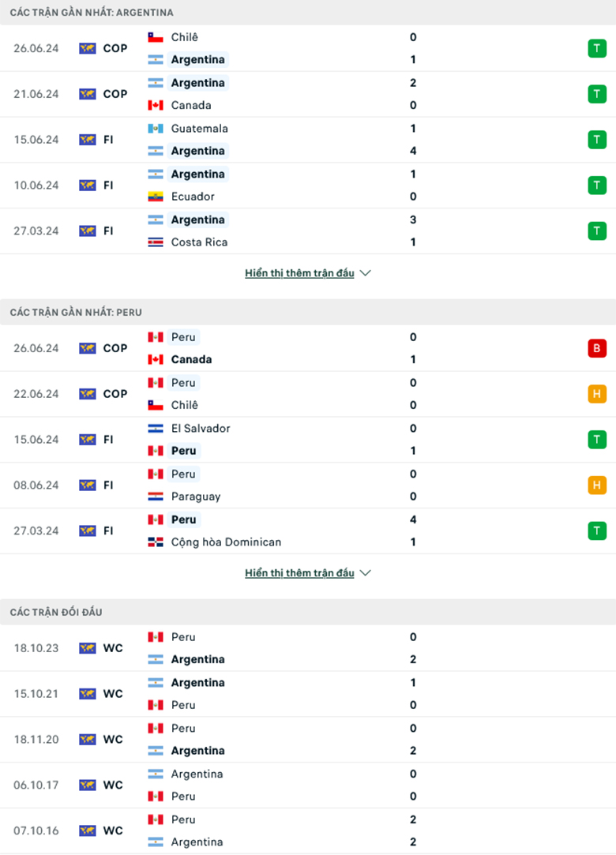
Task: Expand more matches under the Argentina section
Action: [299, 273]
